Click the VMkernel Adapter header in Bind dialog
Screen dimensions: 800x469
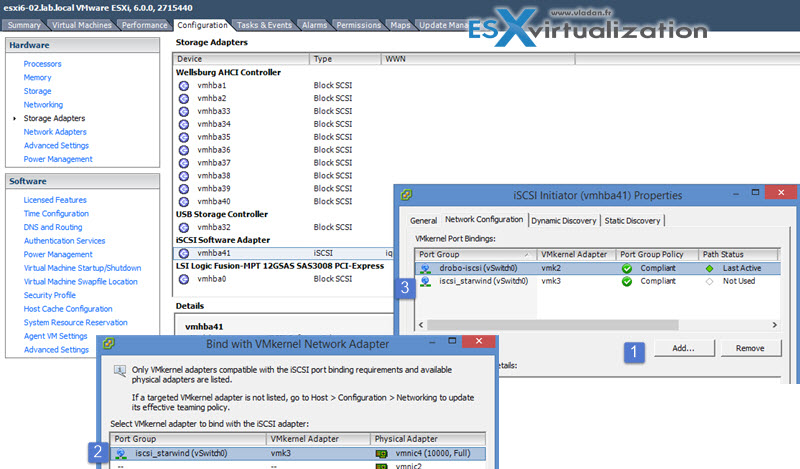point(318,439)
